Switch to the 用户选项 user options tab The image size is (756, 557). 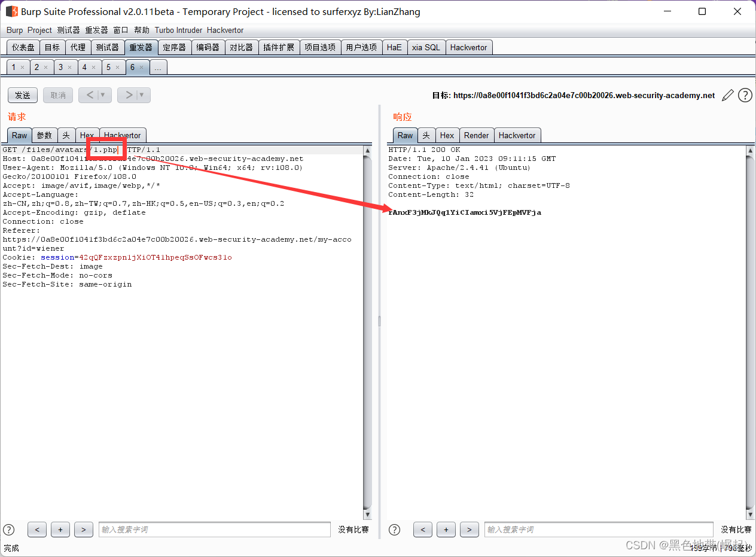pos(361,47)
